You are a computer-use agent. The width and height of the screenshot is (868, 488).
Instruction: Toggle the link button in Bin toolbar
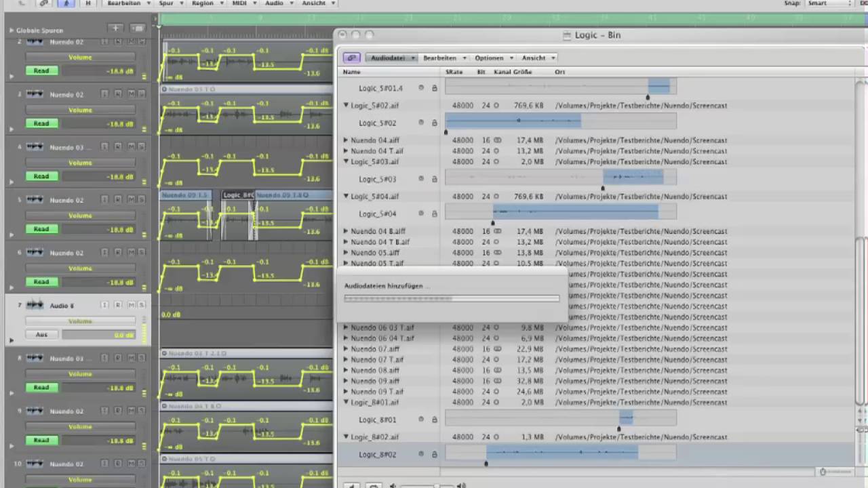pos(351,58)
